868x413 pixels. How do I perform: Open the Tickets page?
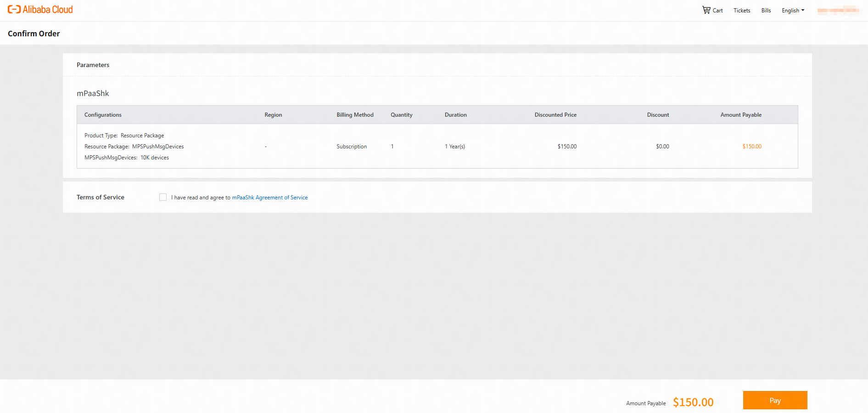pyautogui.click(x=742, y=11)
